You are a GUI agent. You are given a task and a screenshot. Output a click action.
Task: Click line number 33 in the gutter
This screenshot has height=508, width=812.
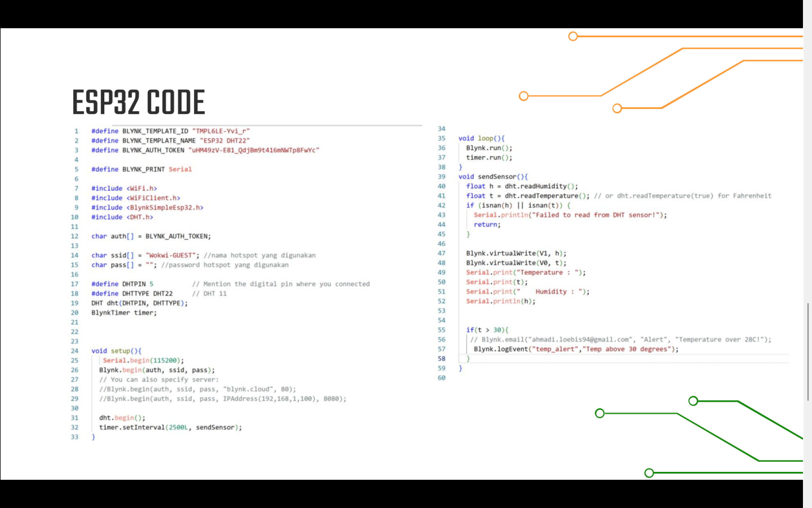pos(74,437)
